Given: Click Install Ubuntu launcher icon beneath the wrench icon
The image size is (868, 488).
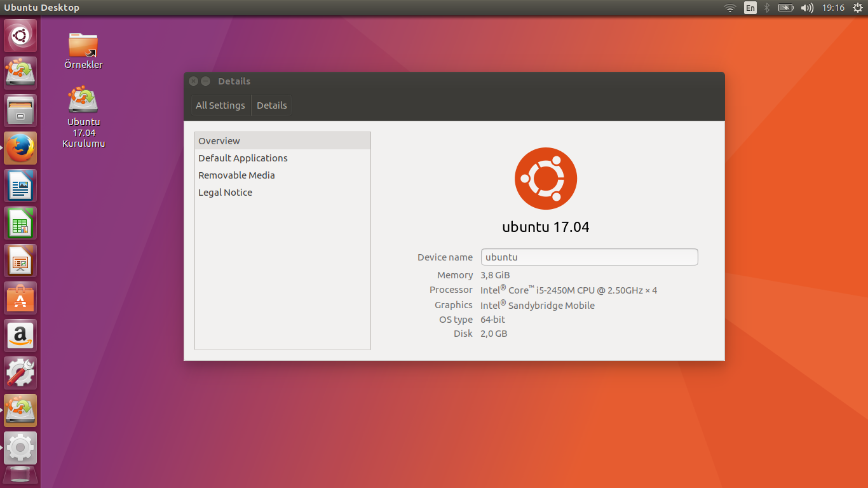Looking at the screenshot, I should point(20,410).
